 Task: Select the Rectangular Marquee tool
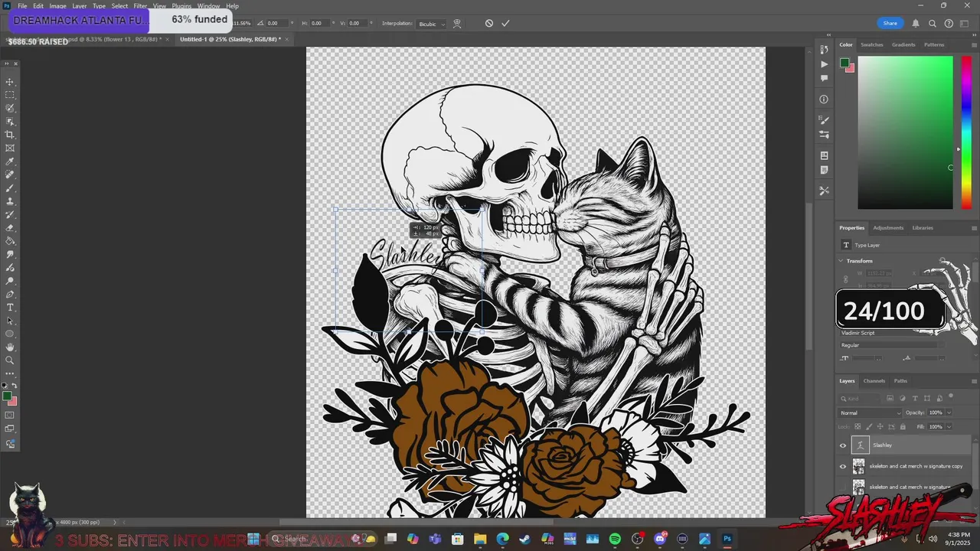pyautogui.click(x=10, y=95)
